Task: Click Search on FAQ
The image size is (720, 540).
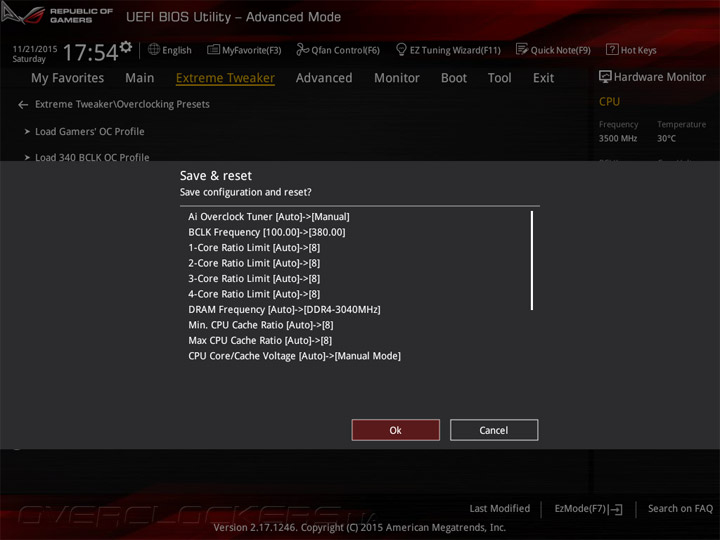Action: point(680,508)
